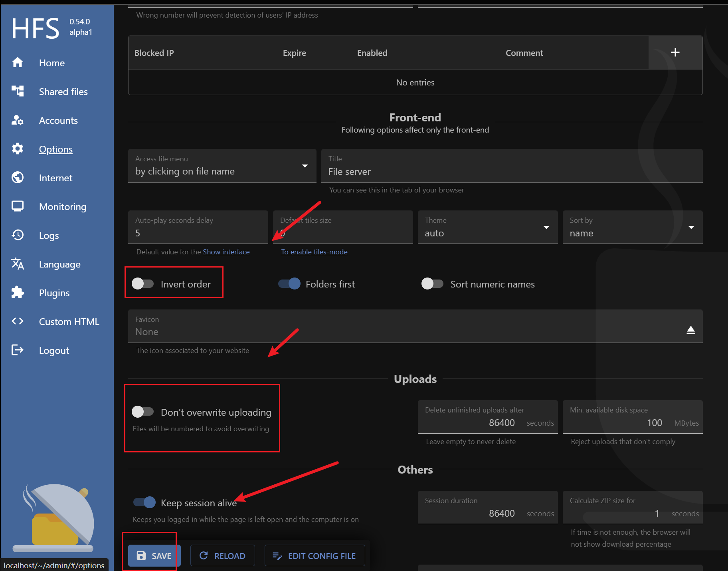Expand the Theme dropdown
Image resolution: width=728 pixels, height=571 pixels.
(487, 228)
